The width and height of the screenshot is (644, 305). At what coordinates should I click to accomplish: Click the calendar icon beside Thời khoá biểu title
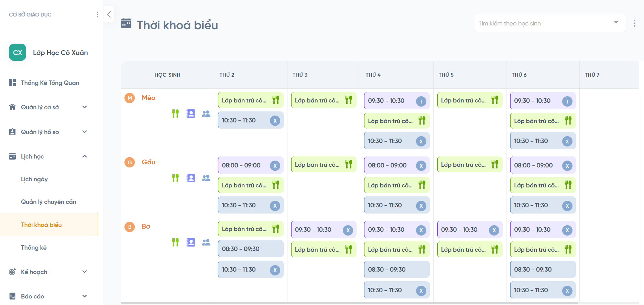pos(126,23)
